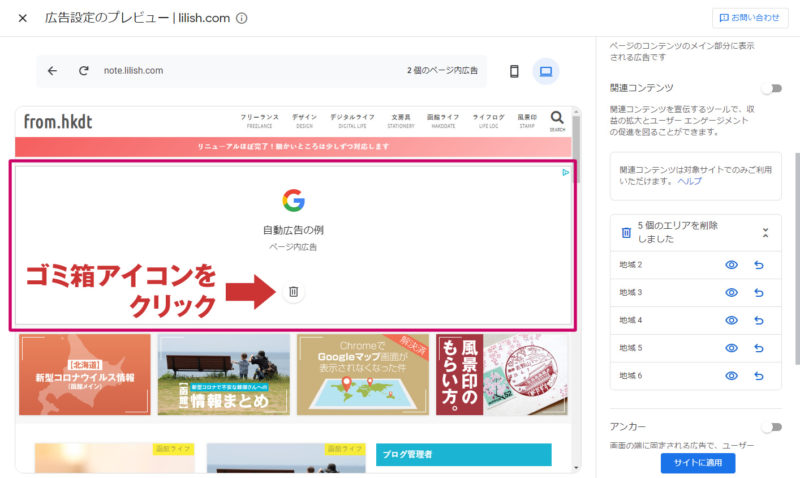800x478 pixels.
Task: Click the 自動広告の例 text in ad
Action: click(x=293, y=230)
